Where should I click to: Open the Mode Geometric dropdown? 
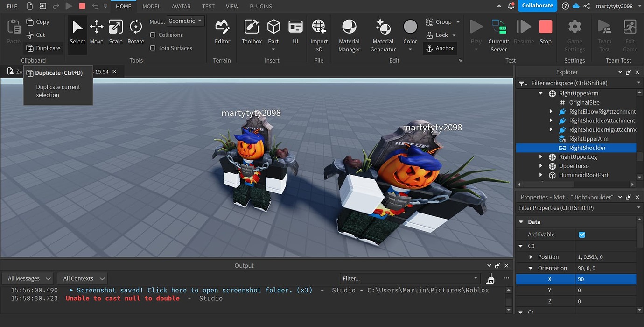click(185, 21)
